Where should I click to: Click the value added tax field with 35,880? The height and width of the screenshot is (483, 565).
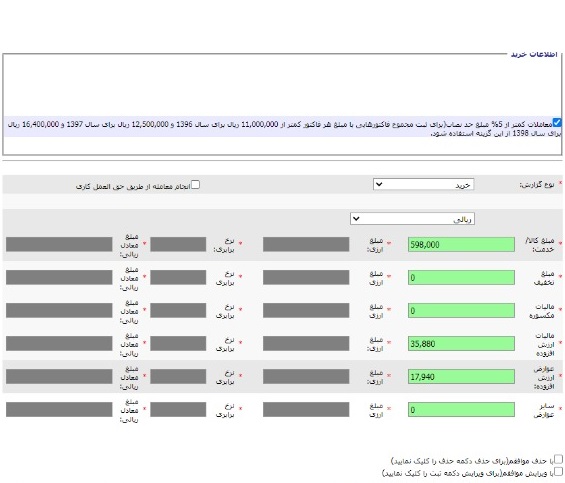(x=461, y=344)
